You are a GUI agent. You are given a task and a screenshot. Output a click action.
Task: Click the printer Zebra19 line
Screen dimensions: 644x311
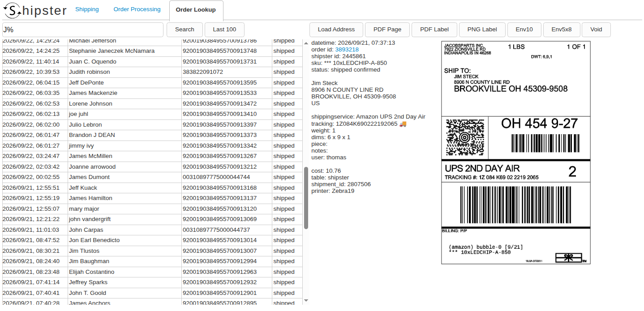click(x=333, y=191)
